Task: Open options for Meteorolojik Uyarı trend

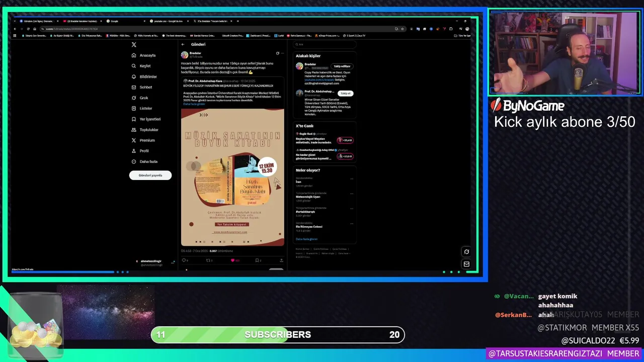Action: pos(352,194)
